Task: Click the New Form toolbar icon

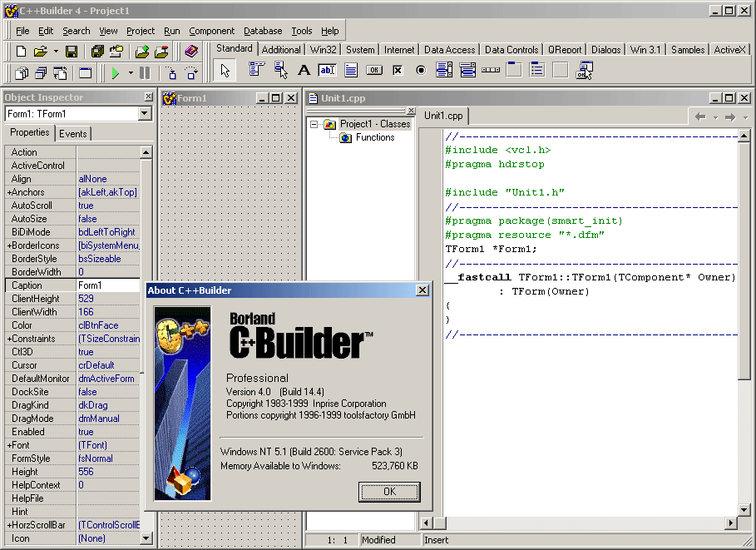Action: click(86, 73)
